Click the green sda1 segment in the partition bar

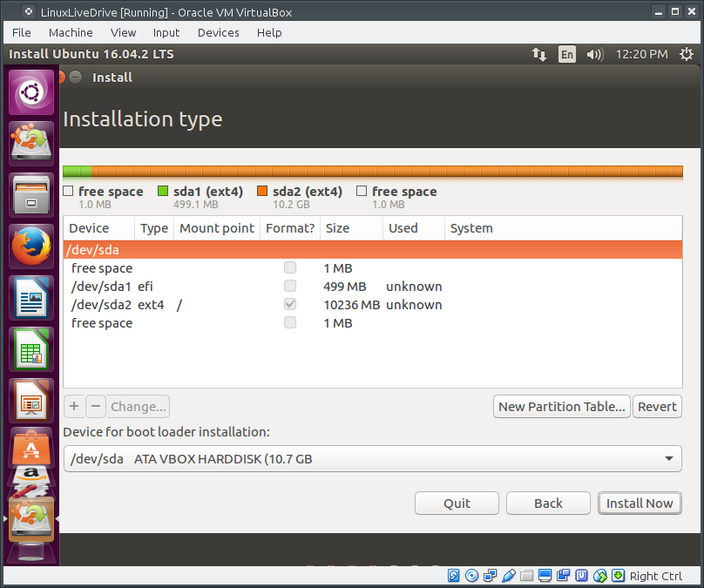[78, 172]
